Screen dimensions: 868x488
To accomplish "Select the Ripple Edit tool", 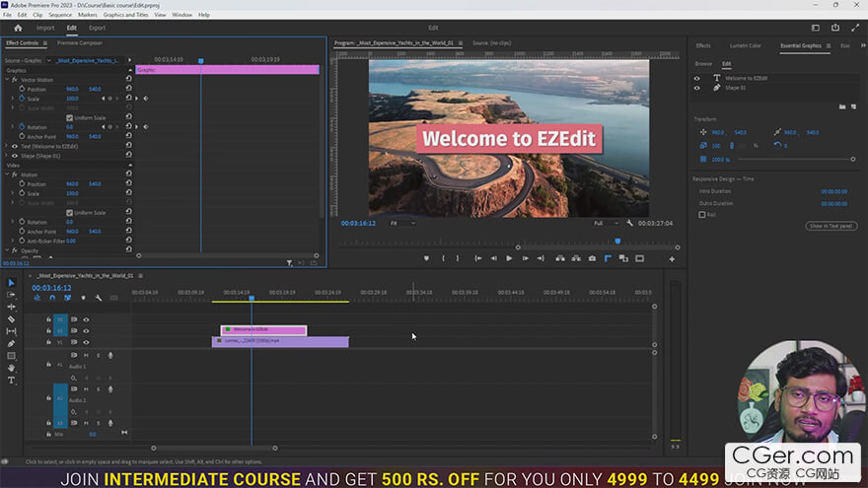I will pyautogui.click(x=11, y=307).
